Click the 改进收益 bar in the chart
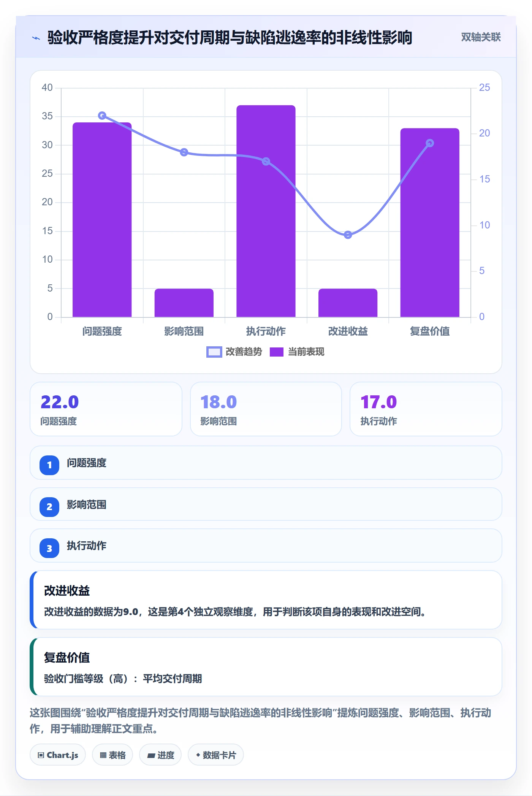 pyautogui.click(x=348, y=303)
